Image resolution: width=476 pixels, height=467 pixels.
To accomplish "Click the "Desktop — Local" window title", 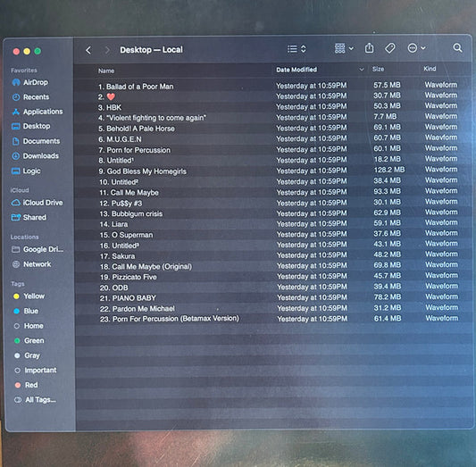I will (x=151, y=50).
